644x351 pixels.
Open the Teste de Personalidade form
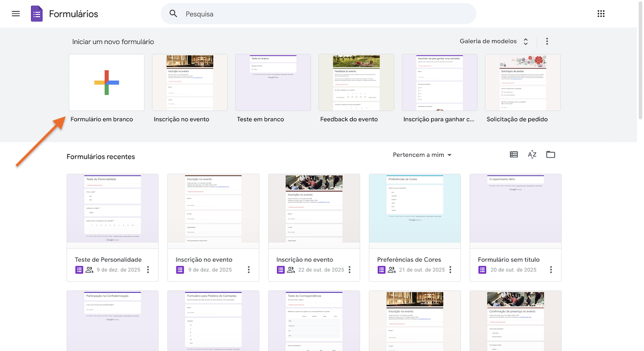coord(112,209)
